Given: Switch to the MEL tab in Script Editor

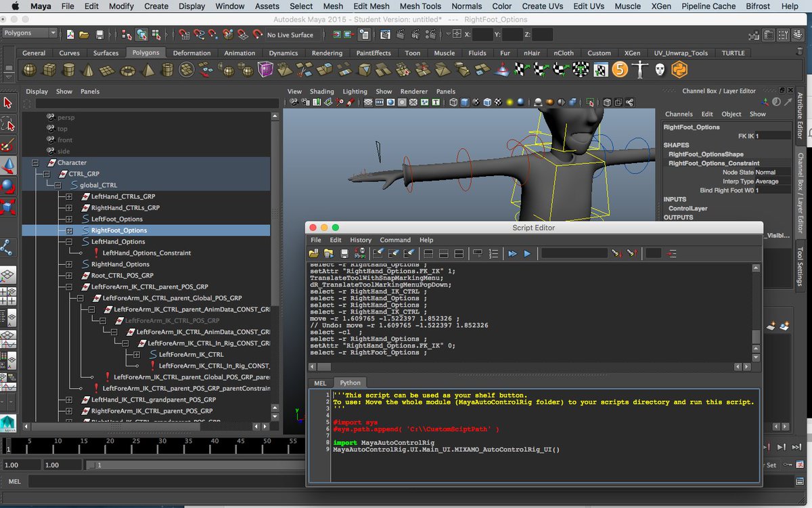Looking at the screenshot, I should pyautogui.click(x=320, y=383).
